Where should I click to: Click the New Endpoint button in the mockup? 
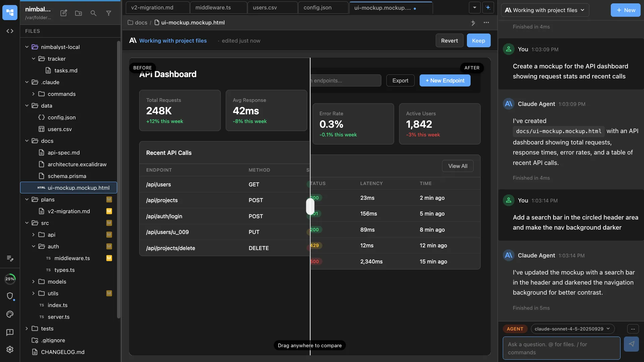point(445,80)
